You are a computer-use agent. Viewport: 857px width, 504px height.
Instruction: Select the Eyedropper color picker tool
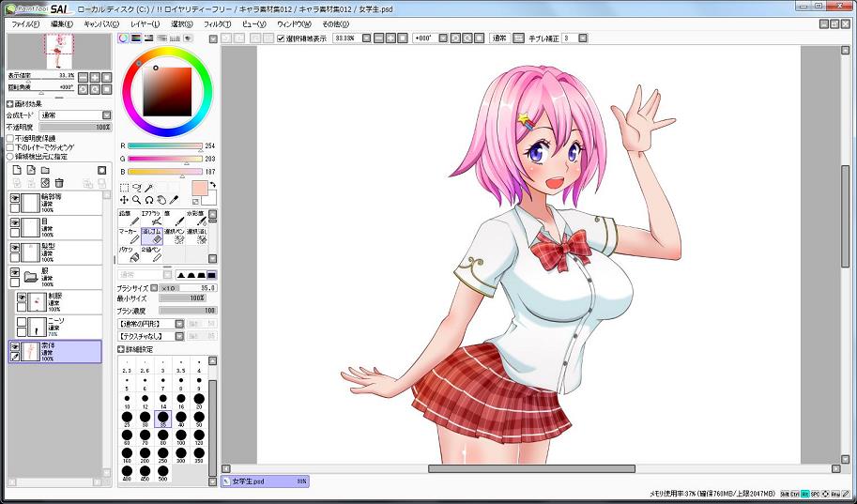[x=175, y=200]
